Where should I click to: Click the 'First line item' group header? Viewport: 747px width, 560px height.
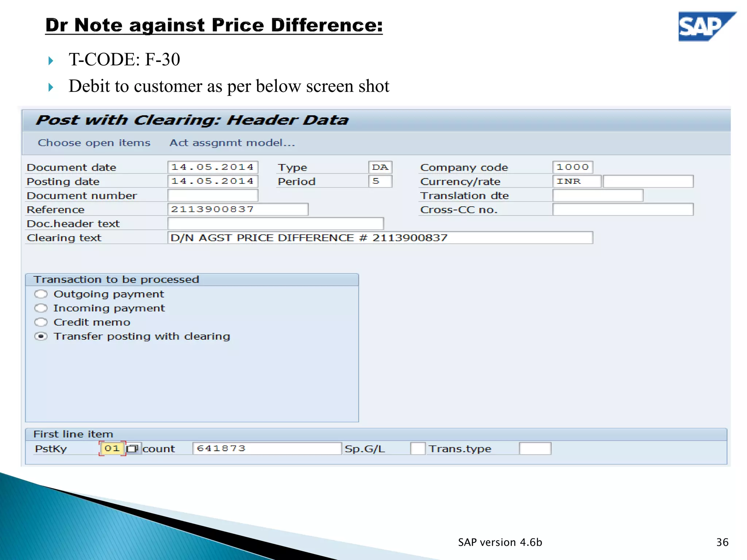[376, 434]
